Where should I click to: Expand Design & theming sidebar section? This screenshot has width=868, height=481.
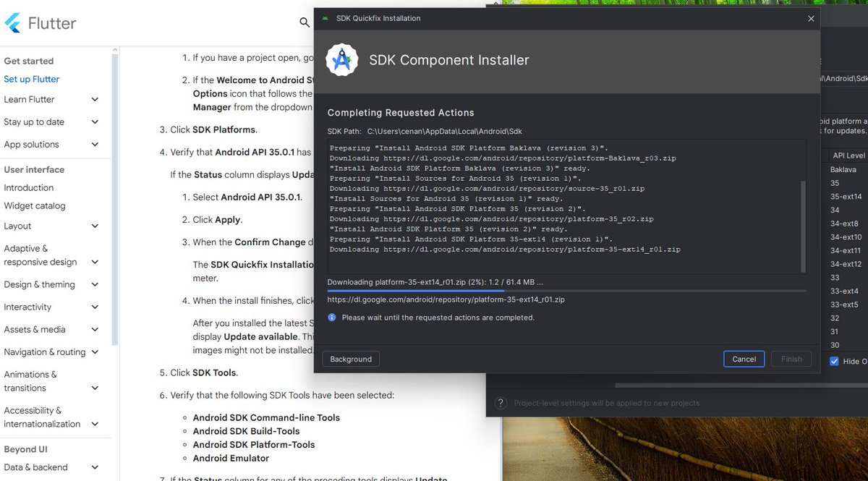(95, 285)
